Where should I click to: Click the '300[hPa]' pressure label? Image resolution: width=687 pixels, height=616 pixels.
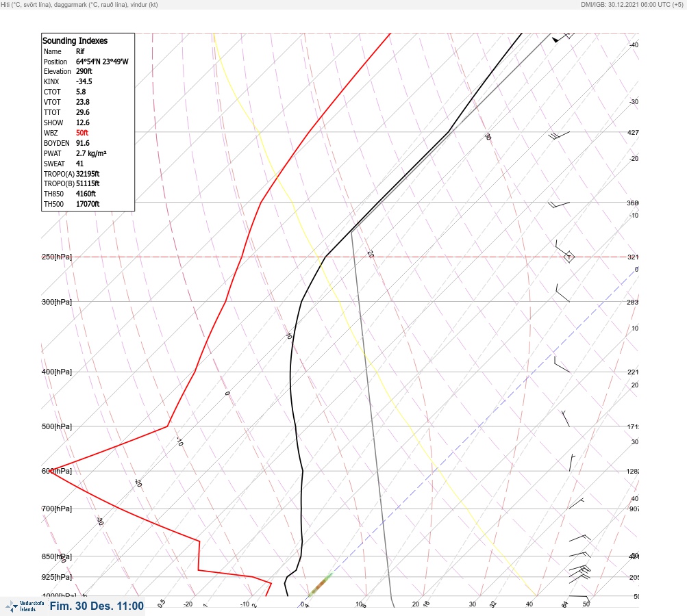tap(57, 302)
